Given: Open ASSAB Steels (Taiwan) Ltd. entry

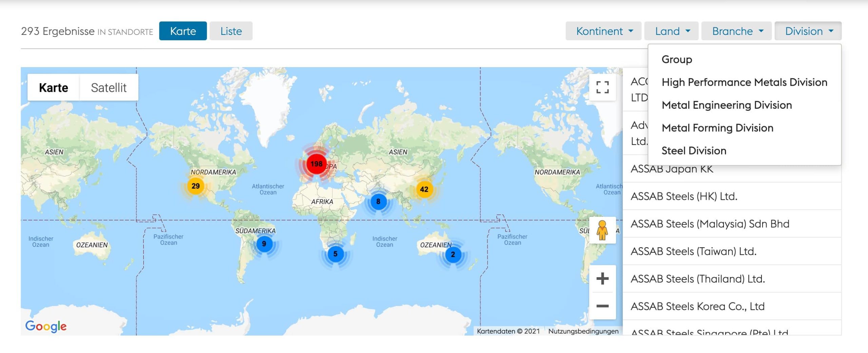Looking at the screenshot, I should click(732, 251).
